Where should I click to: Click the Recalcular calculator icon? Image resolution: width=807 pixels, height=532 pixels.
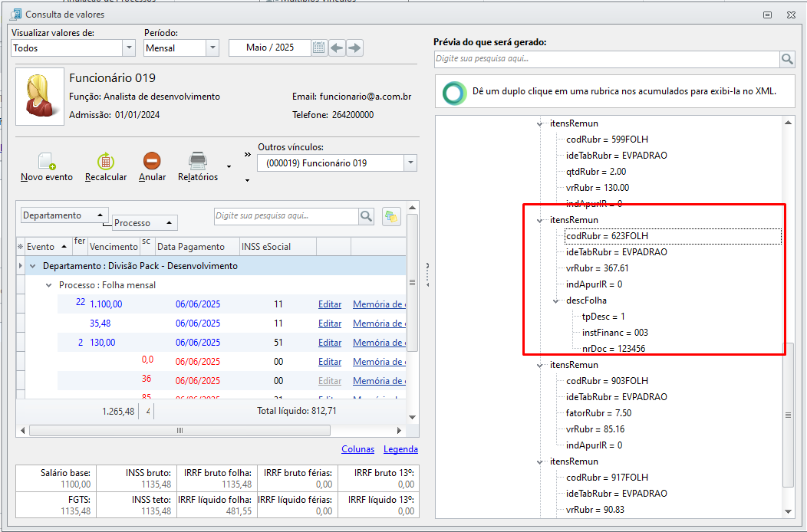click(x=106, y=162)
